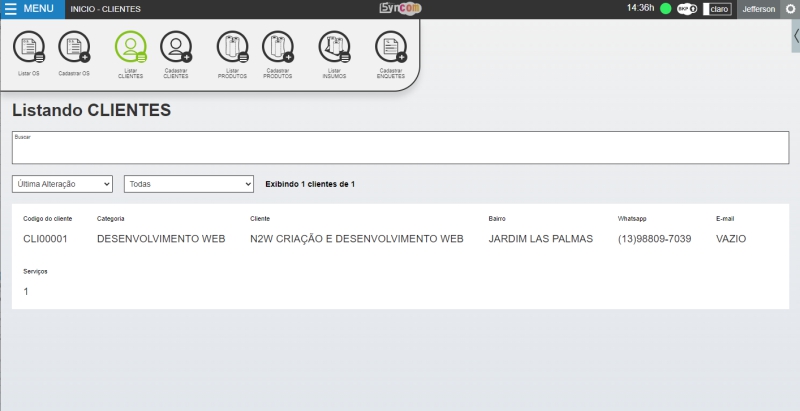Image resolution: width=800 pixels, height=411 pixels.
Task: Click the Syncom logo in header
Action: (401, 9)
